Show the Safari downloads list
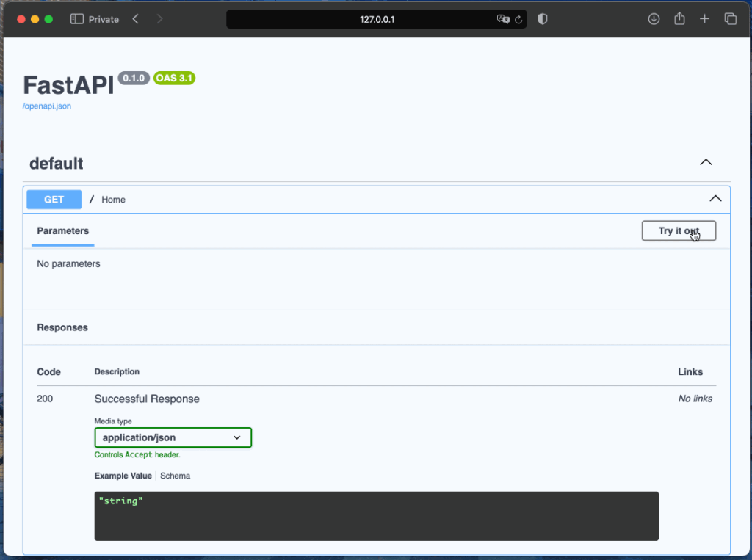The height and width of the screenshot is (560, 752). [x=654, y=19]
